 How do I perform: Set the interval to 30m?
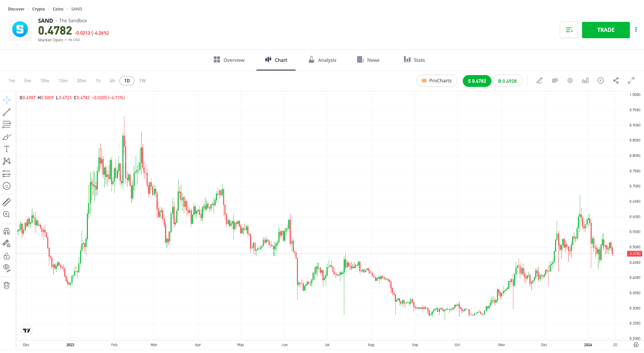point(82,81)
